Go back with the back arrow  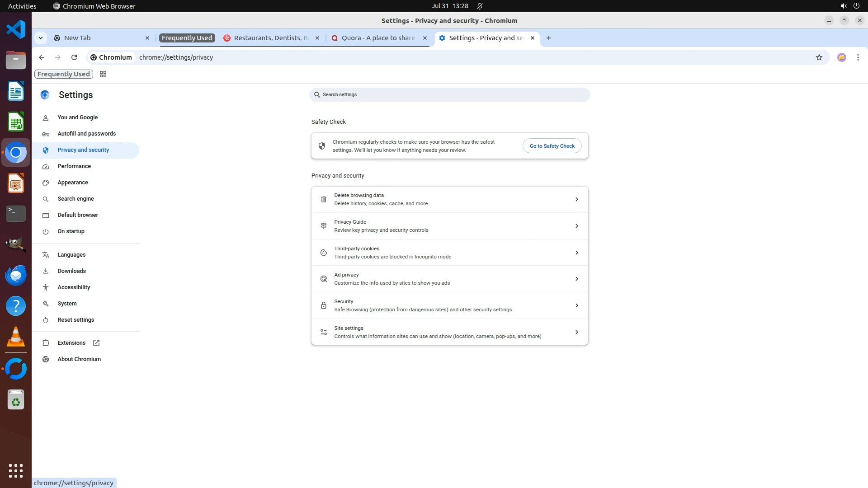[x=42, y=57]
